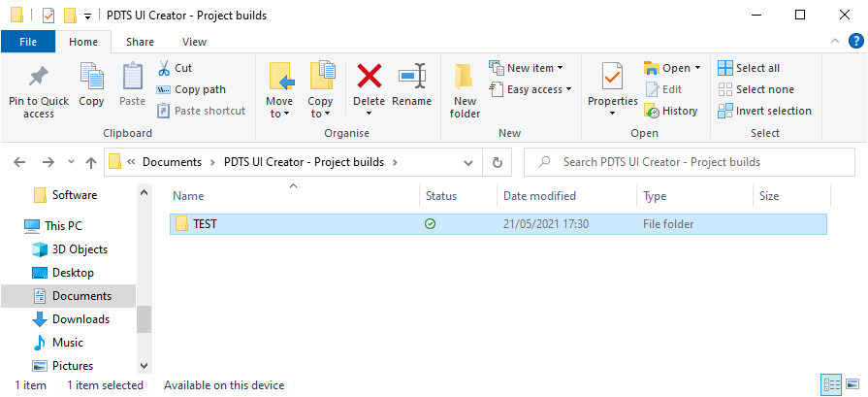Go back to previous folder

click(x=19, y=162)
